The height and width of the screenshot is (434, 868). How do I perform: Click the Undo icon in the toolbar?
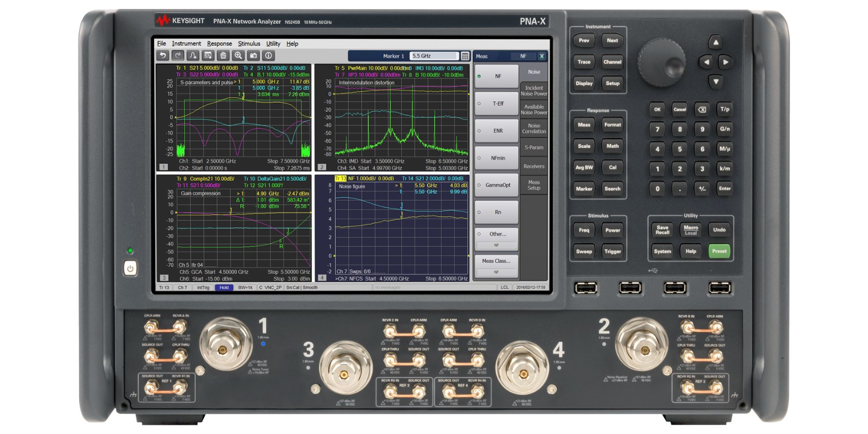coord(163,55)
